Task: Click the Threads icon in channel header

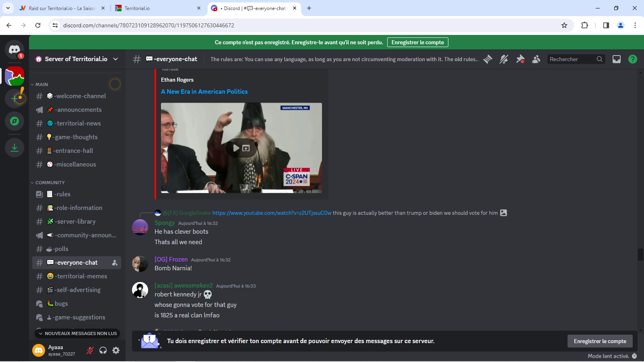Action: [x=488, y=59]
